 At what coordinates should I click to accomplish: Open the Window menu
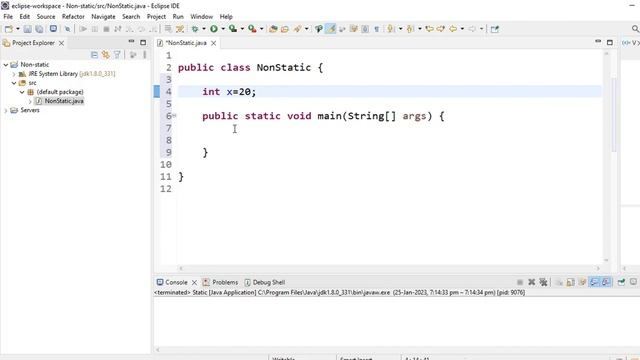point(202,17)
